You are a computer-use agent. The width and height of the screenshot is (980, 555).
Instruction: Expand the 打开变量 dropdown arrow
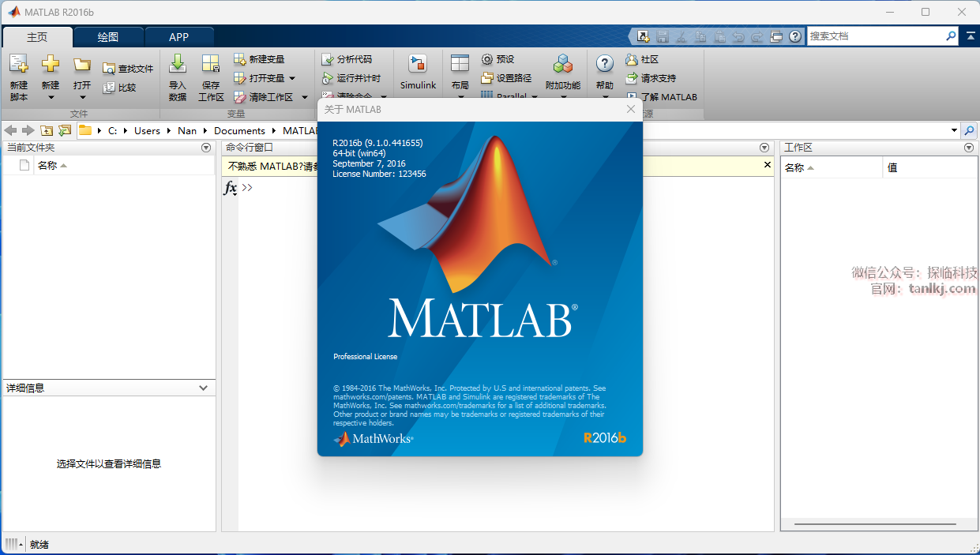[x=292, y=78]
